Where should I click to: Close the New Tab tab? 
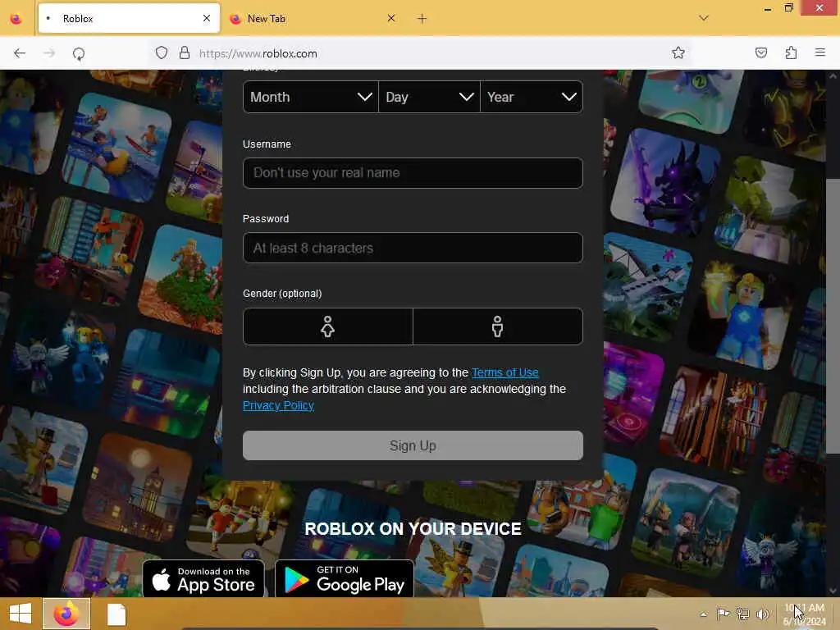[391, 18]
